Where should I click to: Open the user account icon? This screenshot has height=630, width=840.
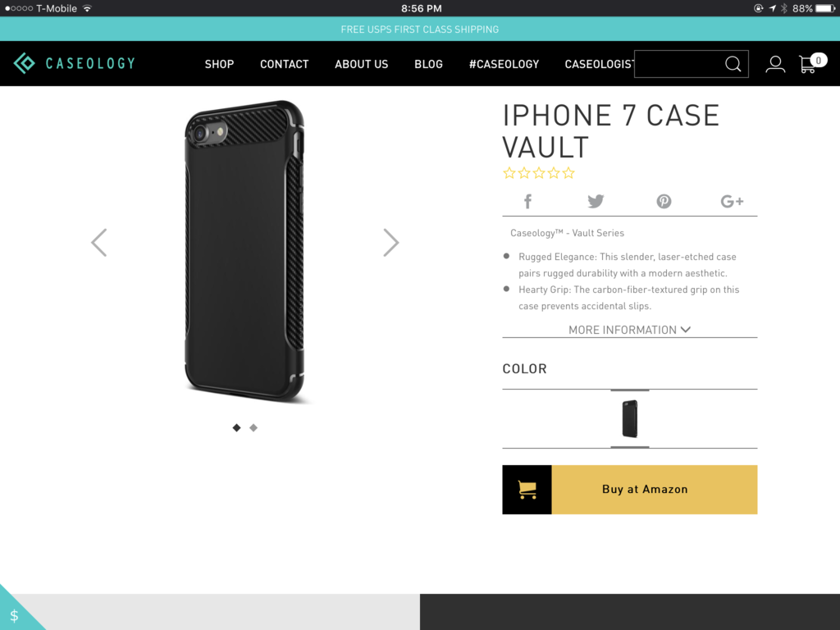[x=774, y=64]
